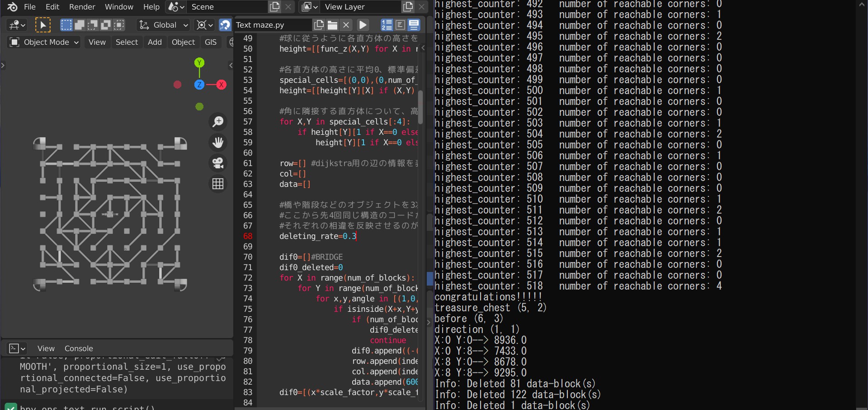The width and height of the screenshot is (868, 410).
Task: Toggle line numbers in text editor
Action: (387, 25)
